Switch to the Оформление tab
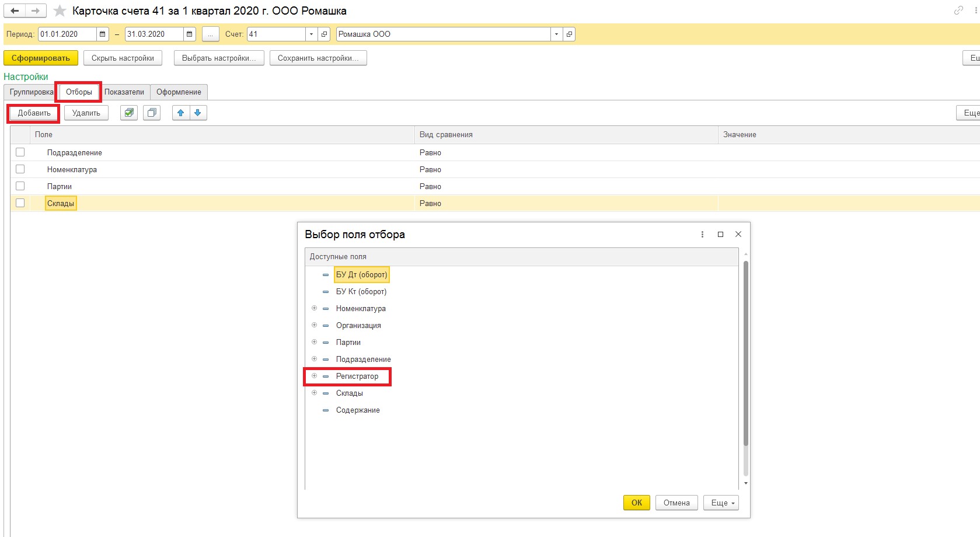980x537 pixels. (x=179, y=92)
